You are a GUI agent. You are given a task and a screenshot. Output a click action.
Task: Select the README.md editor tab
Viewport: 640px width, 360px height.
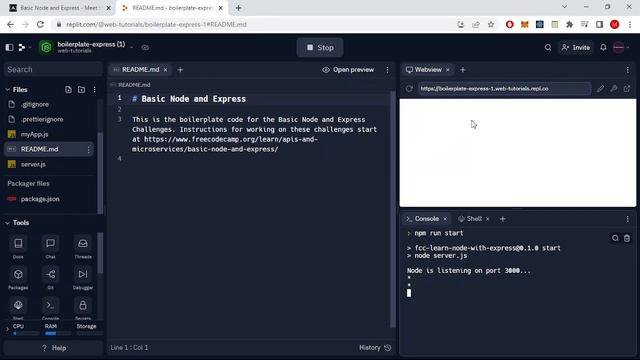140,70
